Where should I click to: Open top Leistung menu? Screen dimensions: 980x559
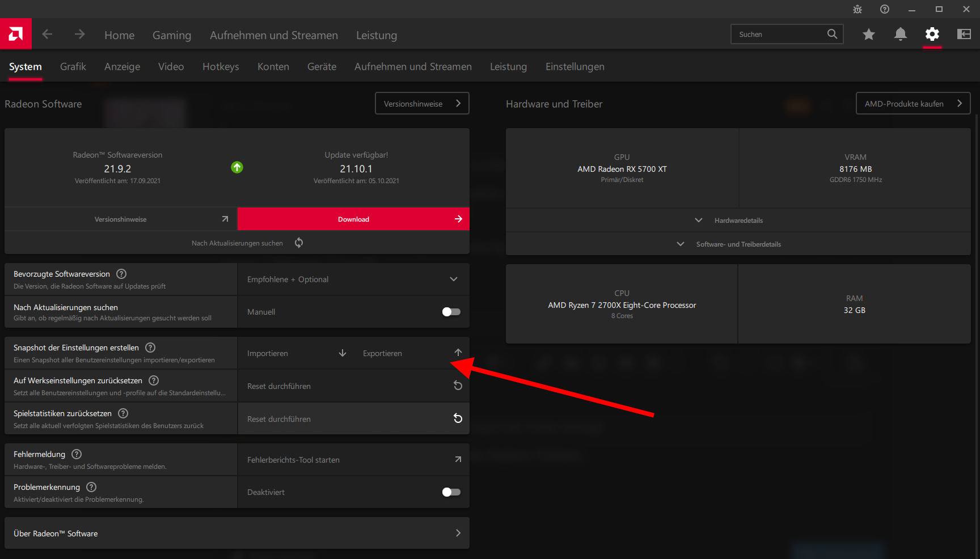click(377, 35)
